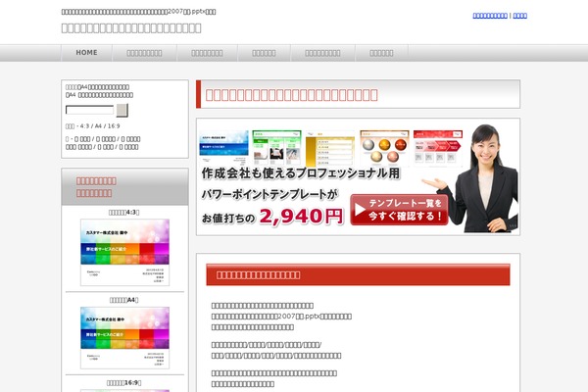Click the sidebar label ending in 16:9

124,383
